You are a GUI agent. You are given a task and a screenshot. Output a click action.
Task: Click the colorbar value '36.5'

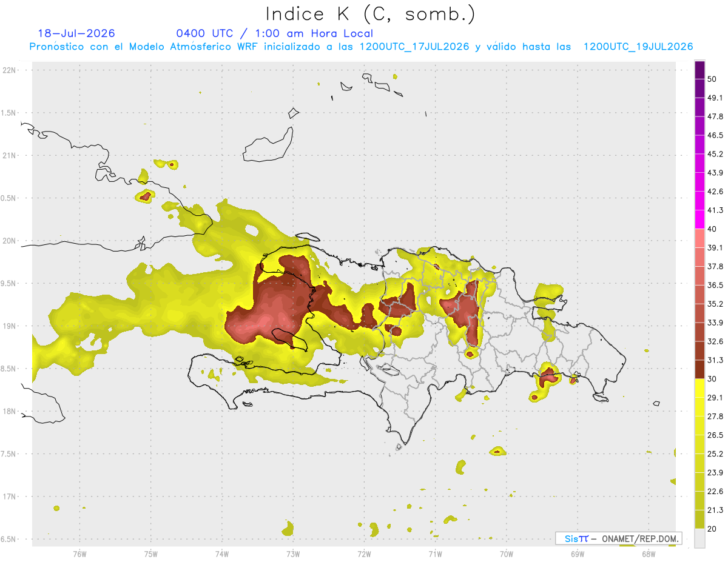[x=715, y=285]
